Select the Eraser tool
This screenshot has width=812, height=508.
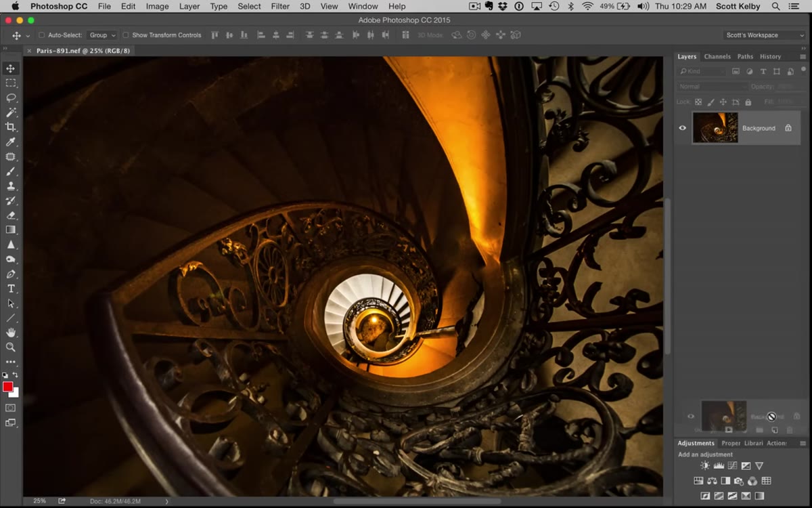10,215
